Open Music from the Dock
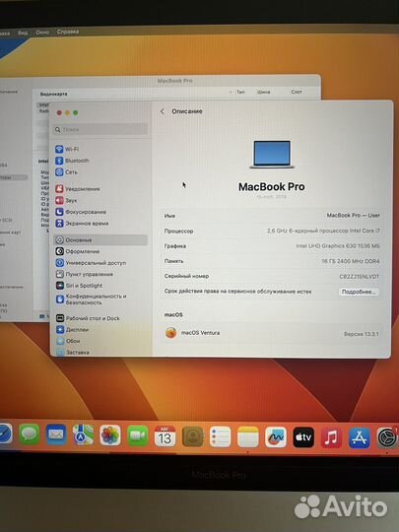This screenshot has width=399, height=532. pos(331,438)
